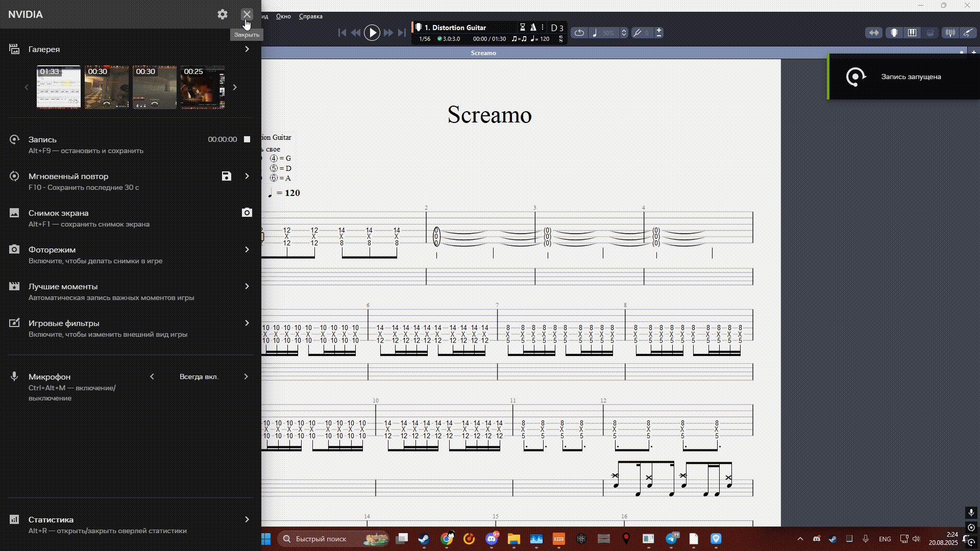Viewport: 980px width, 551px height.
Task: Increase the 50% playback speed stepper
Action: pos(624,30)
